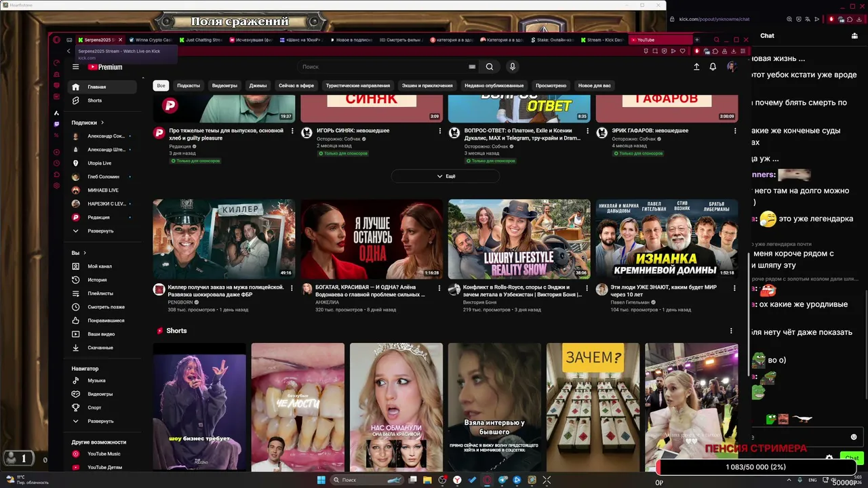The image size is (868, 488).
Task: Expand the Подписки subscriptions list with Развернуть
Action: (x=104, y=231)
